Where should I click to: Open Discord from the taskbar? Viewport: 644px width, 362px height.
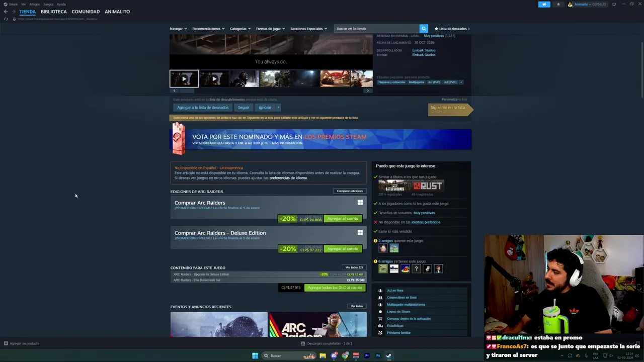click(334, 355)
